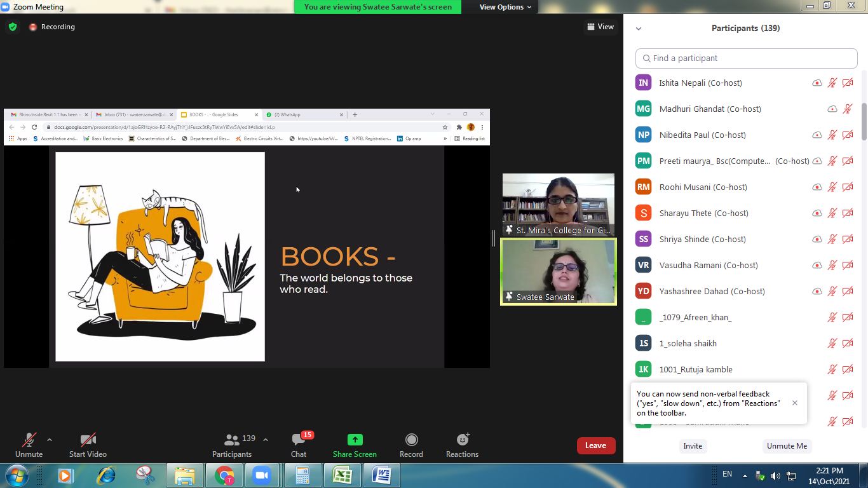Image resolution: width=868 pixels, height=488 pixels.
Task: Toggle Unmute microphone in the toolbar
Action: (x=29, y=440)
